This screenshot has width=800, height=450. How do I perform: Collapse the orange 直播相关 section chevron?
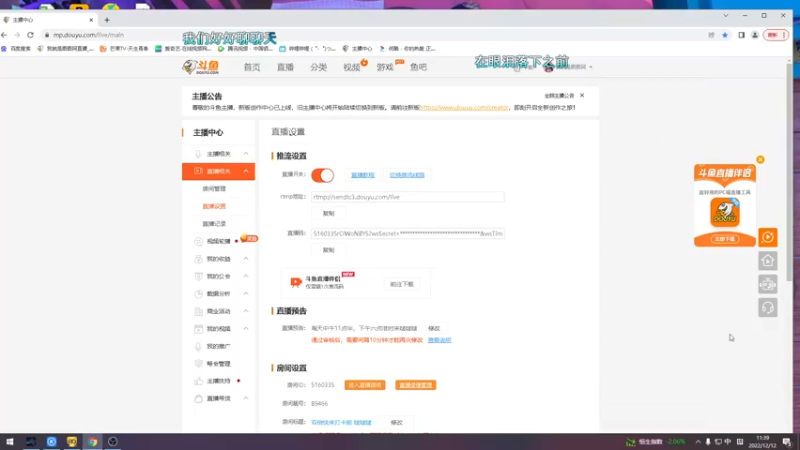tap(246, 171)
